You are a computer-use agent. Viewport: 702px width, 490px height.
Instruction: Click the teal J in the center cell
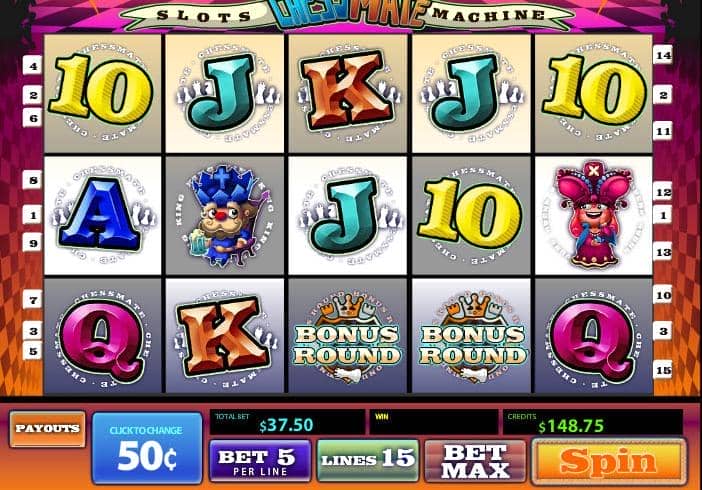click(347, 215)
